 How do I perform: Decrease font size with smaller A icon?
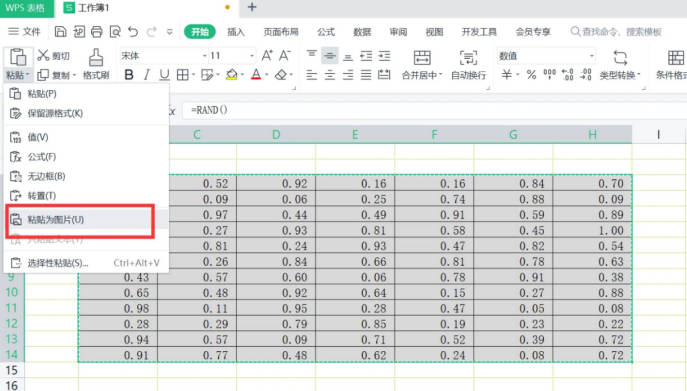(x=285, y=56)
